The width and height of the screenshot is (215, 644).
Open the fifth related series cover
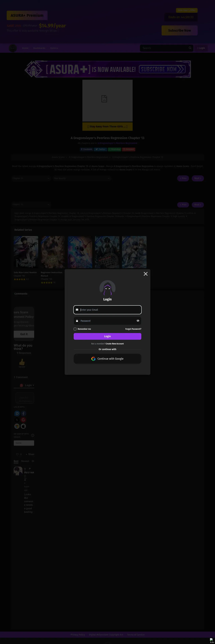pos(134,252)
